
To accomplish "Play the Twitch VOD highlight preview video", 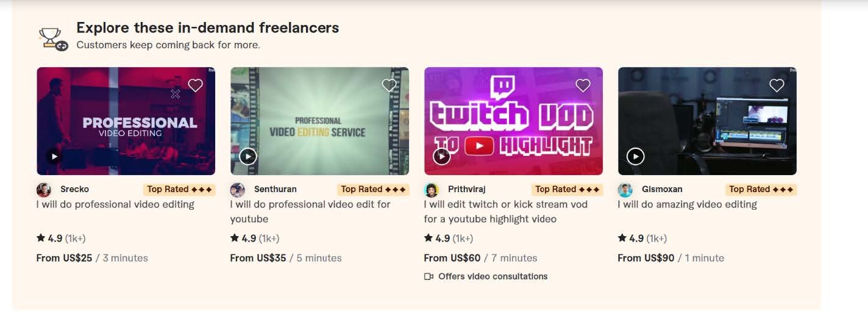I will (x=442, y=156).
